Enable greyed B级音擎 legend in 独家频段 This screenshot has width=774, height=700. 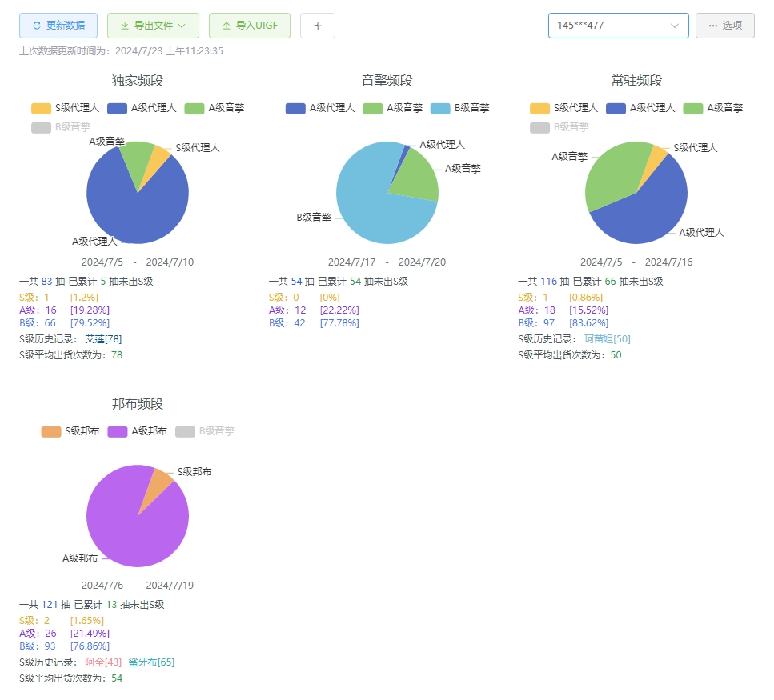61,126
